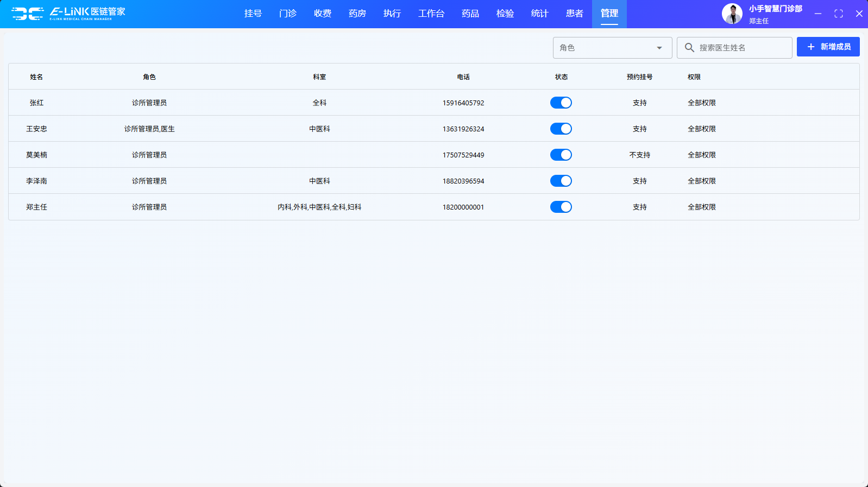Open the 统计 tab
Viewport: 868px width, 487px height.
pos(539,14)
